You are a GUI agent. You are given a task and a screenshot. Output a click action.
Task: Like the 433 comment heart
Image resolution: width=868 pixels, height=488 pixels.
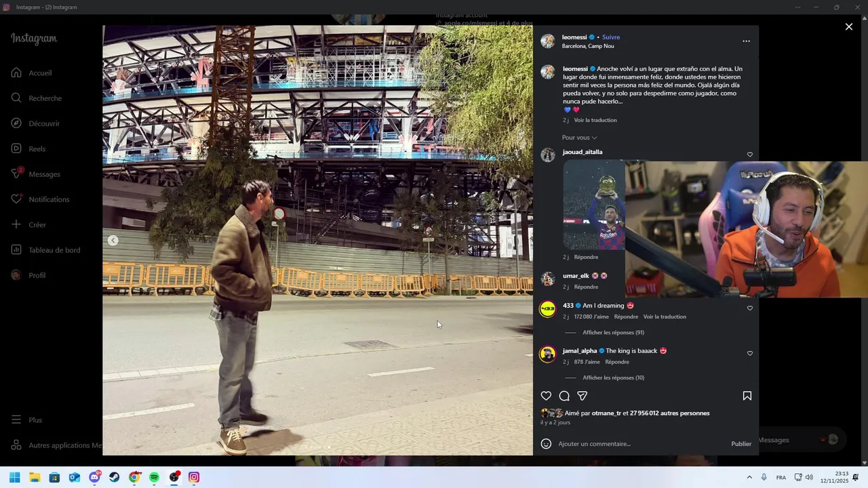coord(749,308)
